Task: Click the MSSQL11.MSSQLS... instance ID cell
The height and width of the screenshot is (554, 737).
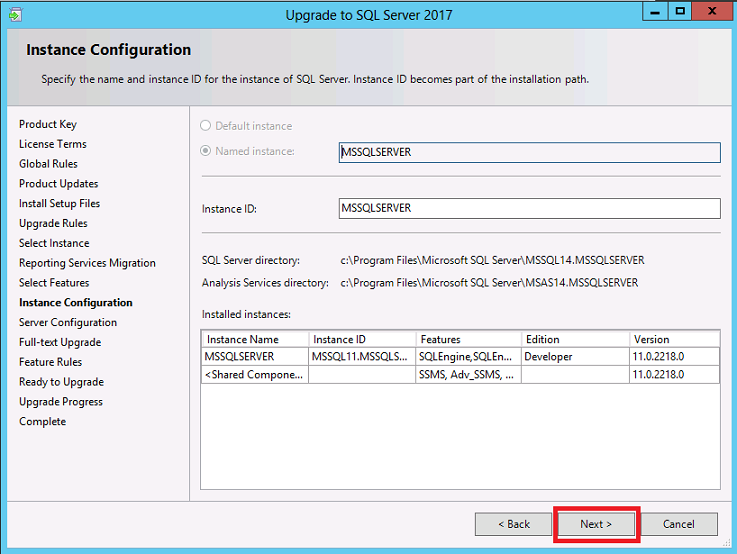Action: point(362,356)
